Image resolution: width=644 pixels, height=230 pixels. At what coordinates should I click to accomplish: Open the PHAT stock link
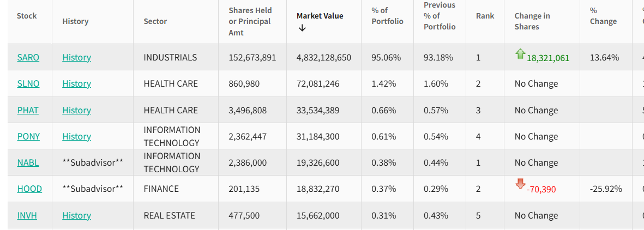[x=28, y=110]
